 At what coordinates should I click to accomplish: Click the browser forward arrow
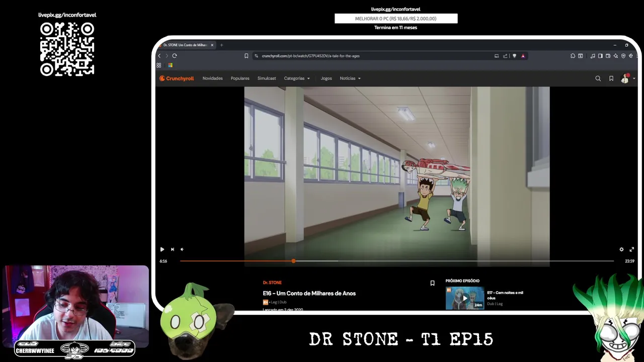coord(167,56)
